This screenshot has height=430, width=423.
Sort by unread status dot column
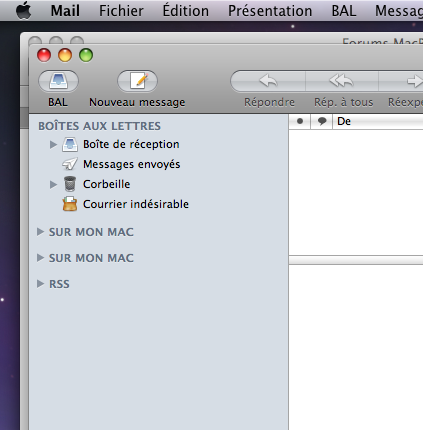tap(300, 121)
